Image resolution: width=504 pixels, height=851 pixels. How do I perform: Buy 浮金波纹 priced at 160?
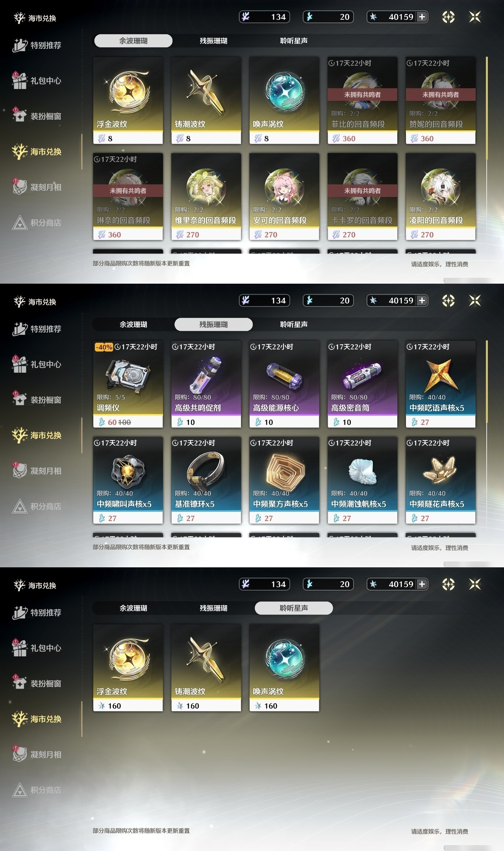click(128, 668)
